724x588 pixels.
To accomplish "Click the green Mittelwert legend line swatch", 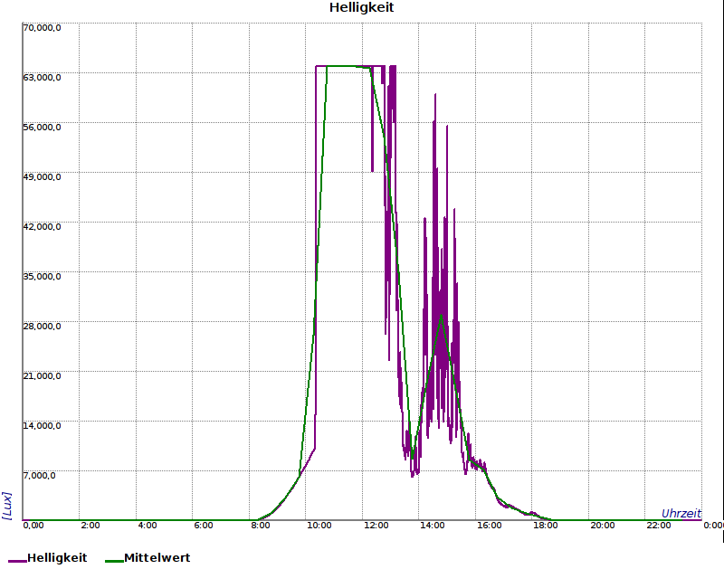I will 114,561.
